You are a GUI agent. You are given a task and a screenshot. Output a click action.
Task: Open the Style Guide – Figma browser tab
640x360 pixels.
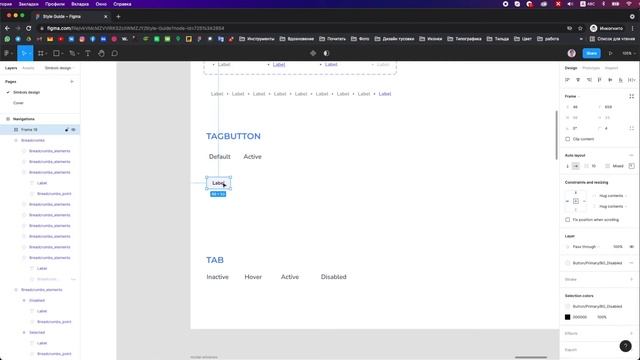70,16
